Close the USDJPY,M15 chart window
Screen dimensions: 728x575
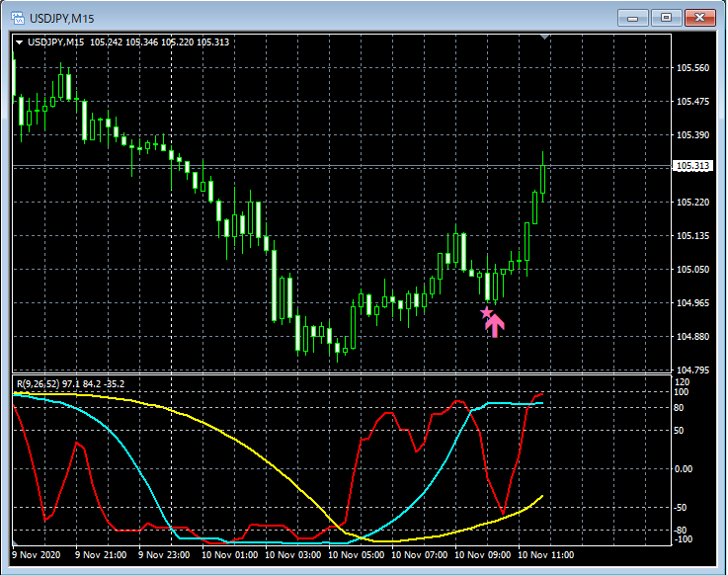tap(700, 18)
